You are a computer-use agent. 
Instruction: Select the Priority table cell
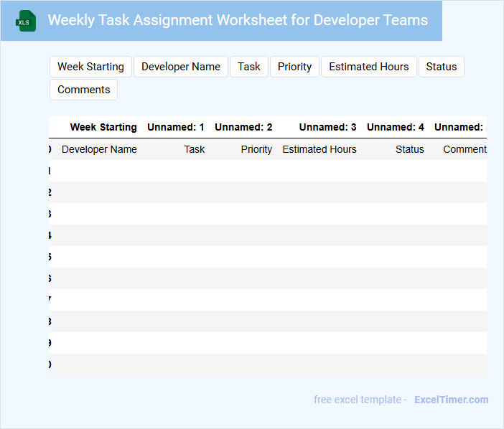256,149
